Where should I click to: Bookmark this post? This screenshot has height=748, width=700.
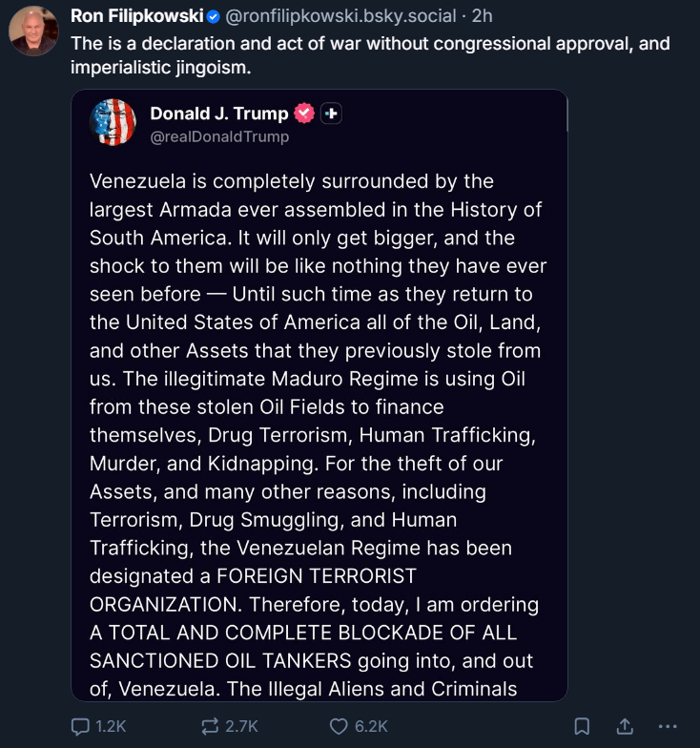click(583, 726)
